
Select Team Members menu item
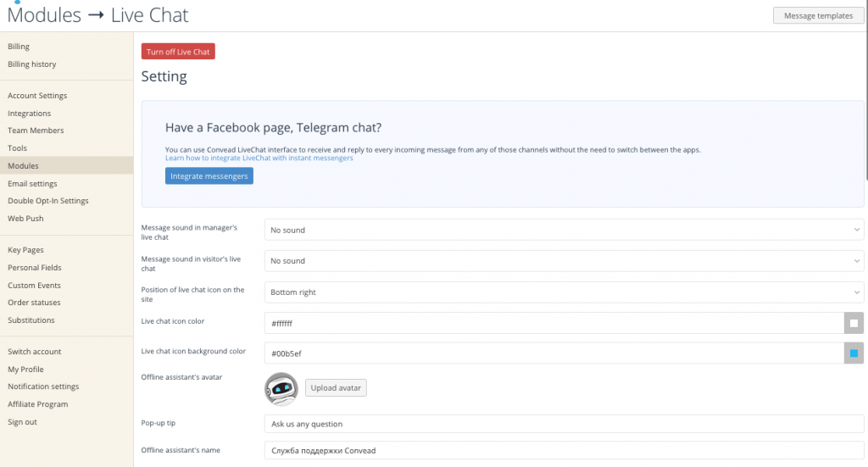(x=36, y=131)
